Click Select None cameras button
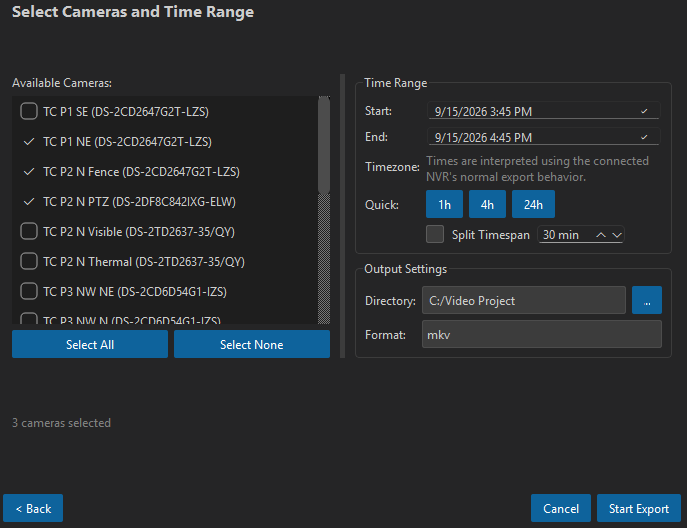This screenshot has width=687, height=528. 252,344
